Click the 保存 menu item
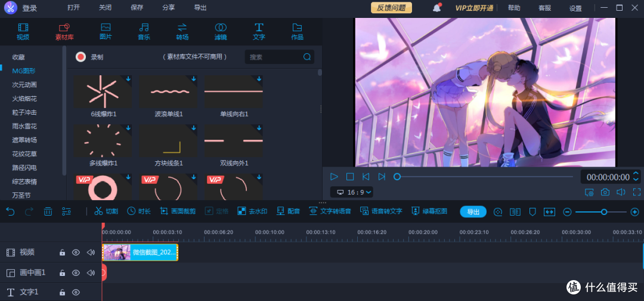The width and height of the screenshot is (644, 301). click(137, 8)
